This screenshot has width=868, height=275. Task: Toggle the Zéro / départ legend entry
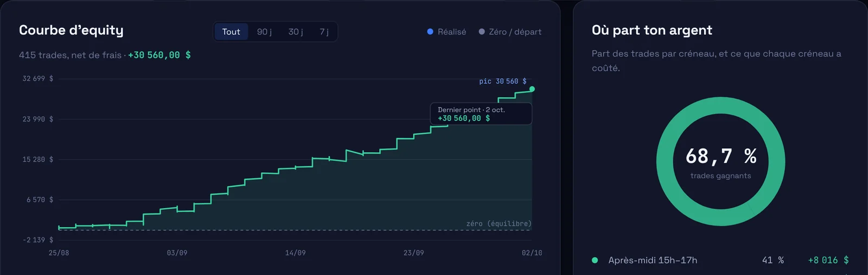click(510, 32)
